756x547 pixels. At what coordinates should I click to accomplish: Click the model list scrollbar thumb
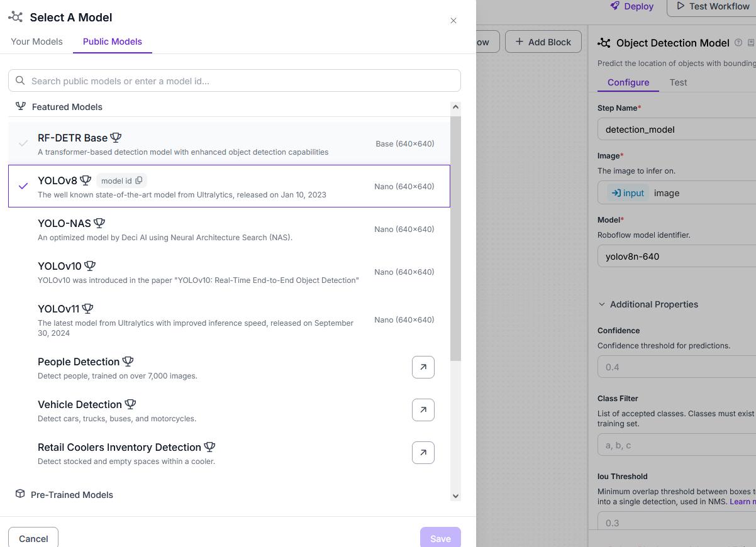[456, 238]
